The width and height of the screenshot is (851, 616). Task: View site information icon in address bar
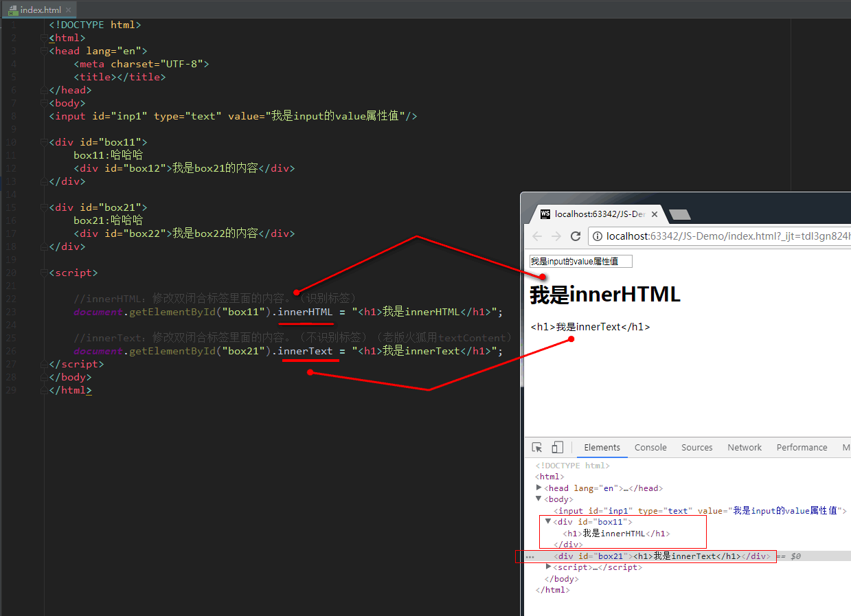tap(598, 236)
